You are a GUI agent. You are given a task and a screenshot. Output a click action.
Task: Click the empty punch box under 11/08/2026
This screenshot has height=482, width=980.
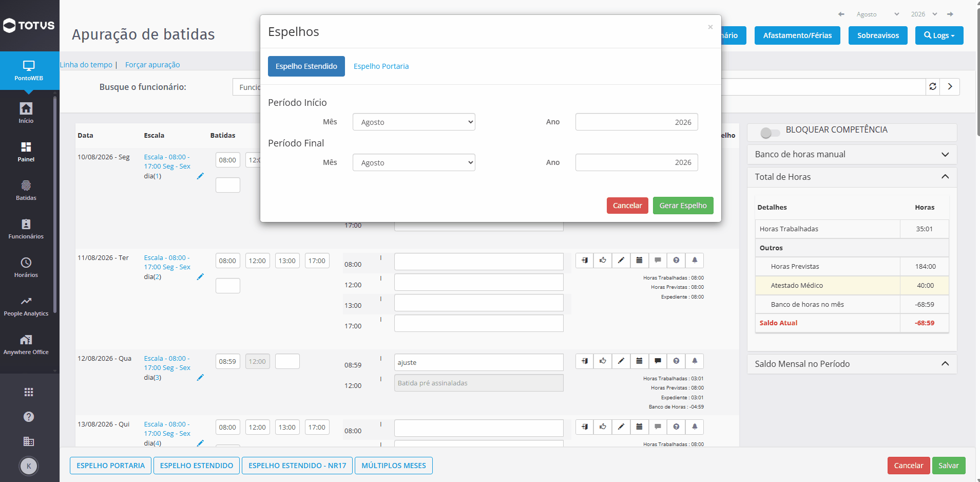coord(227,285)
